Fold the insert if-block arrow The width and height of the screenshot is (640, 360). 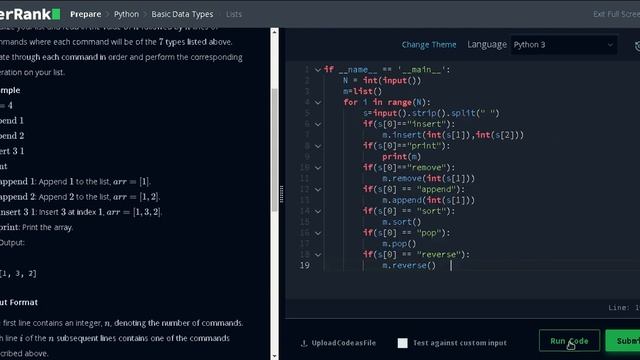click(318, 124)
